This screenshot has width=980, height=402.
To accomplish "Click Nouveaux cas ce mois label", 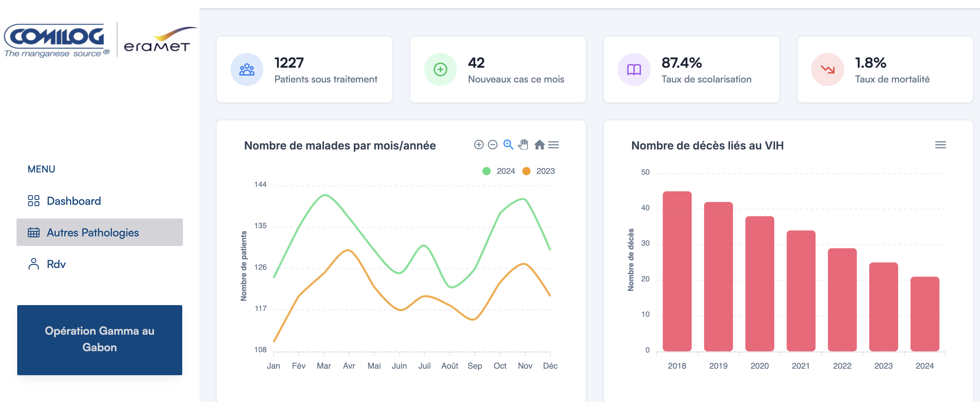I will pyautogui.click(x=516, y=79).
